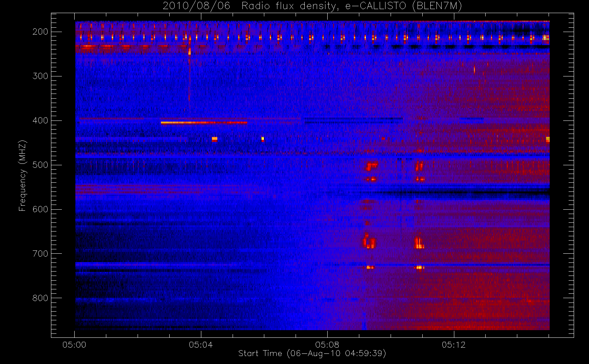Click the long yellow-orange emission line near 400 MHz
Viewport: 589px width, 364px height.
click(x=204, y=123)
